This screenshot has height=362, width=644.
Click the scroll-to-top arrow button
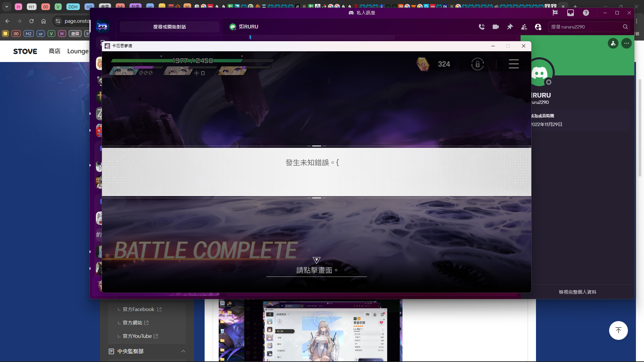[x=618, y=330]
